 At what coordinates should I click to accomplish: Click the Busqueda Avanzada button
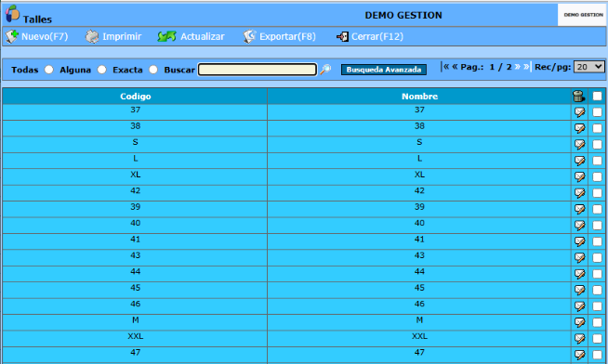[384, 70]
